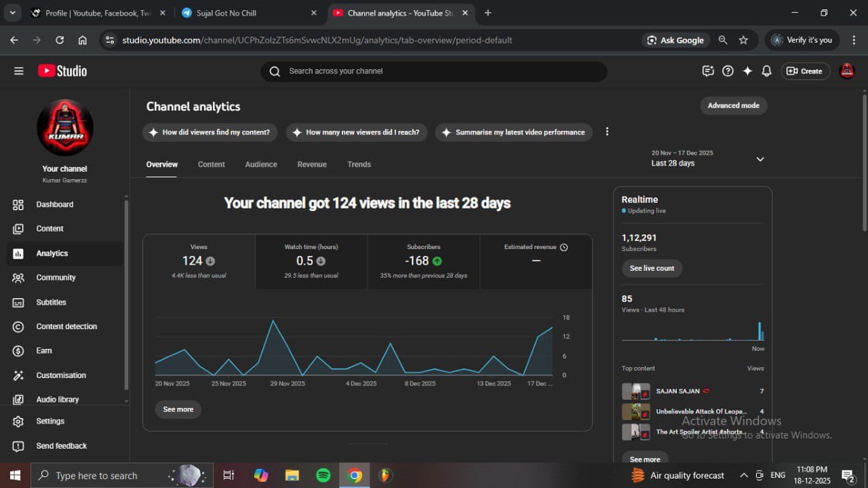Open the three-dot menu beside suggestion chips
The image size is (868, 488).
607,132
